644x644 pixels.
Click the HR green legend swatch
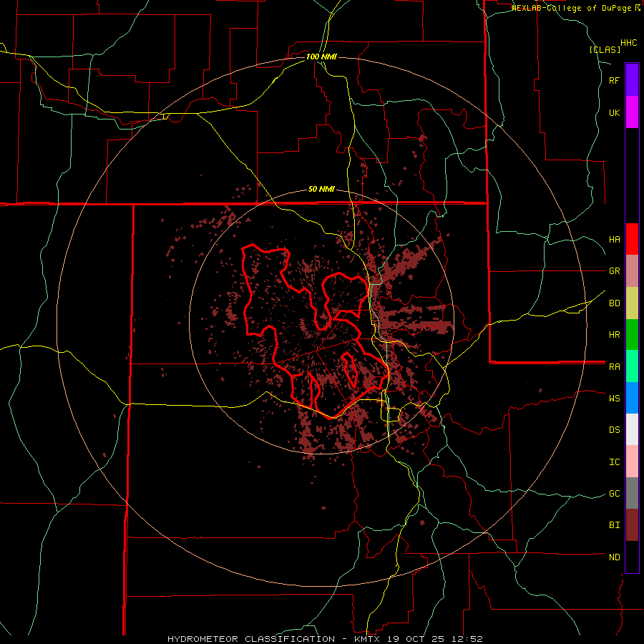[632, 334]
